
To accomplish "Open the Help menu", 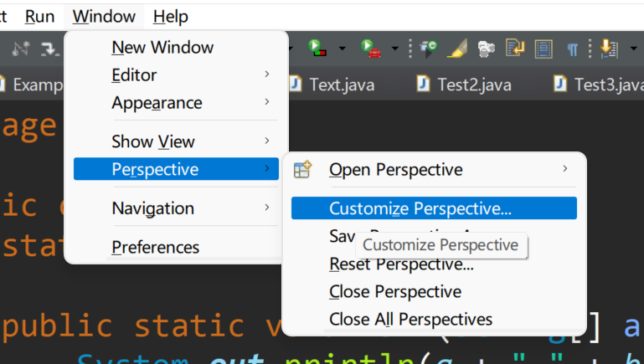I will [x=171, y=16].
